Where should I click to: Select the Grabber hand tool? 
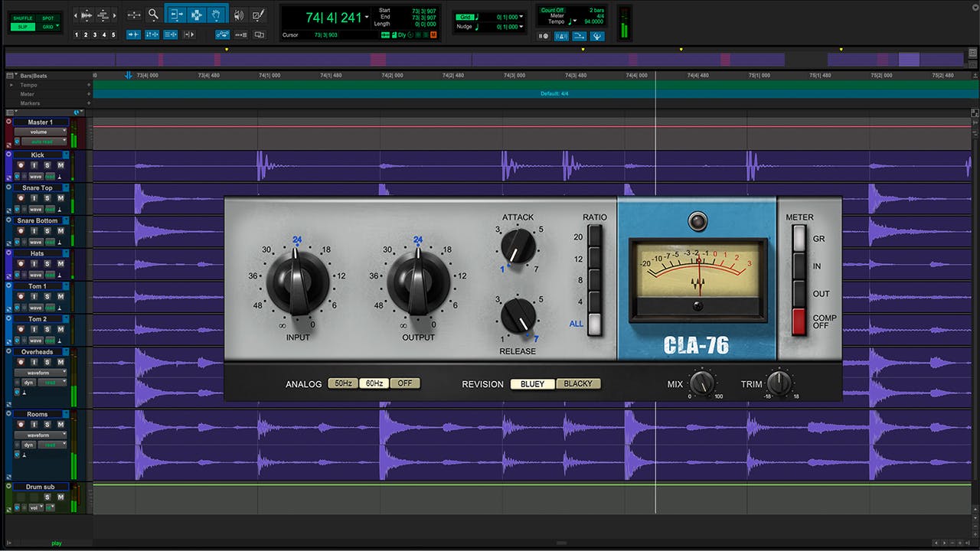217,15
